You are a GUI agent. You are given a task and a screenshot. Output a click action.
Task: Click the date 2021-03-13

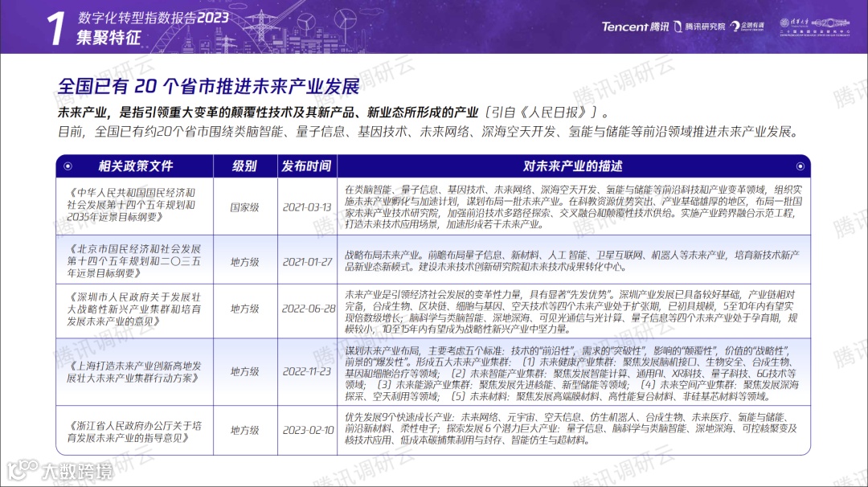point(307,207)
